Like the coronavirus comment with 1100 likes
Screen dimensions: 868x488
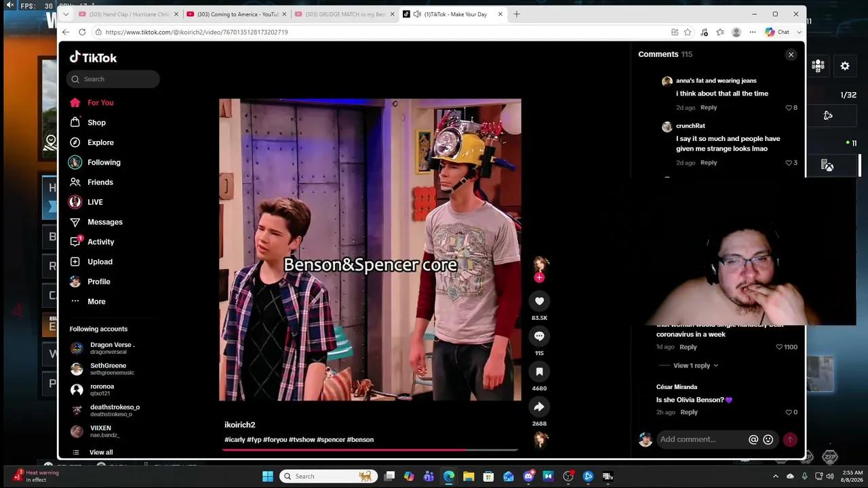(x=779, y=347)
